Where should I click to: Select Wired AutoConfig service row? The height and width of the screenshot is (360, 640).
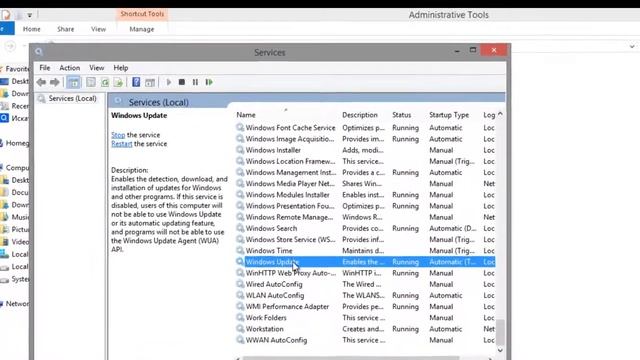[366, 284]
